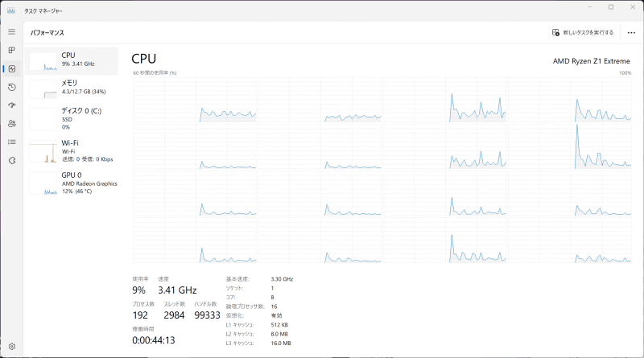Select the ディスク 0 (C:) entry

72,118
